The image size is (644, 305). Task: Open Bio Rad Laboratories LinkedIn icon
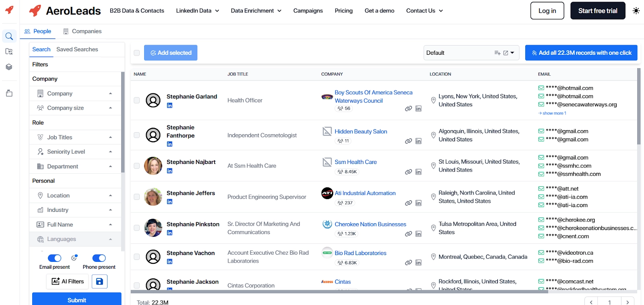[x=419, y=263]
